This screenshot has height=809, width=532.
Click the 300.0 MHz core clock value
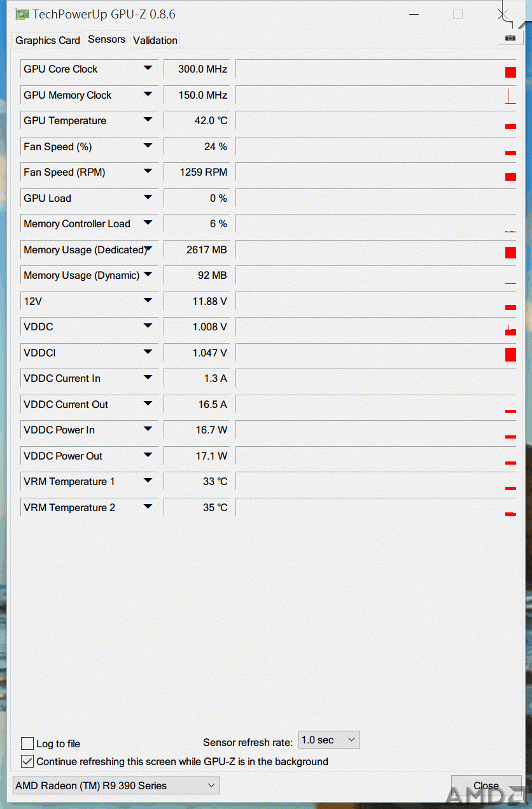point(197,69)
